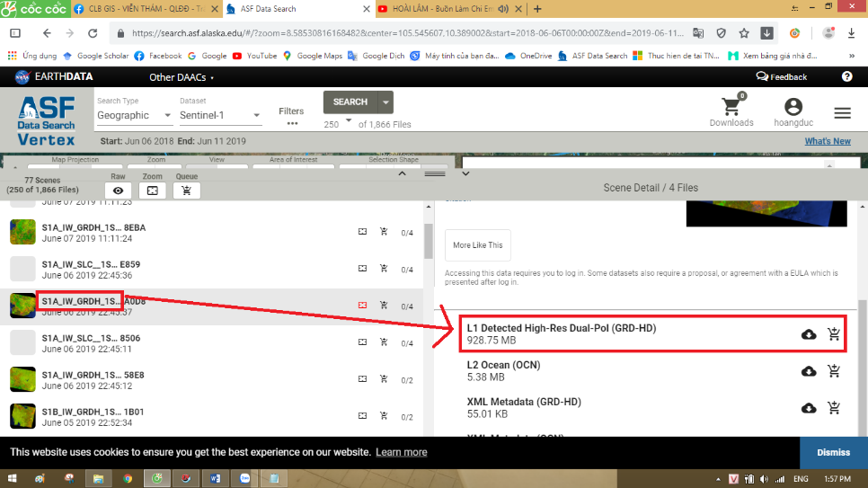868x488 pixels.
Task: Click the Feedback link
Action: (782, 77)
